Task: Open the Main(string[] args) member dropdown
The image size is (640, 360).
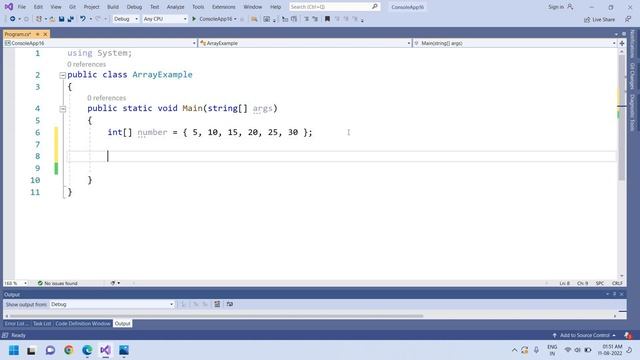Action: tap(515, 43)
